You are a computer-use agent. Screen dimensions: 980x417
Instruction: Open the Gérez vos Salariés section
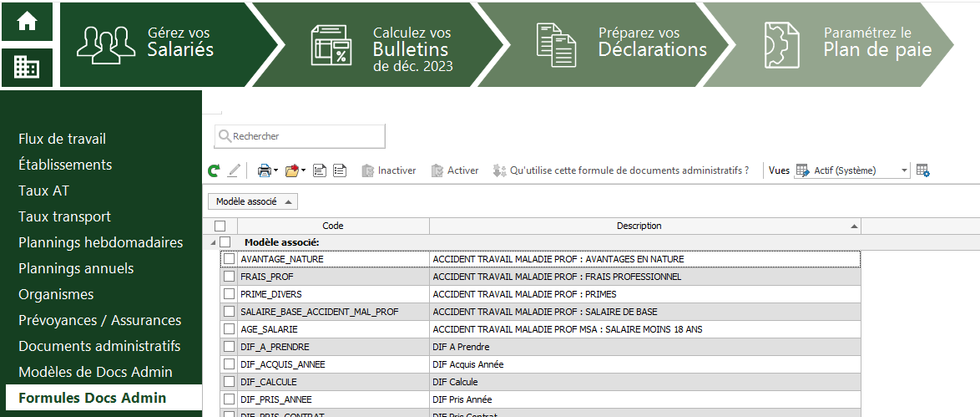click(169, 44)
